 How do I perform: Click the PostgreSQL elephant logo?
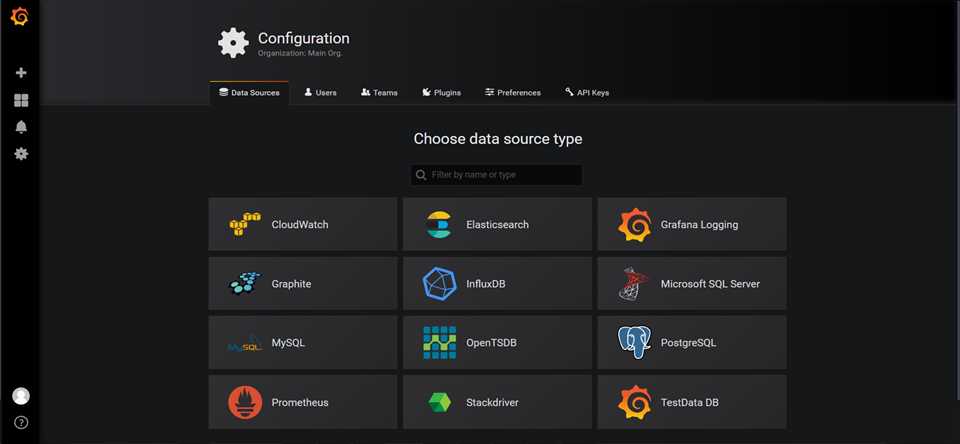pos(634,343)
